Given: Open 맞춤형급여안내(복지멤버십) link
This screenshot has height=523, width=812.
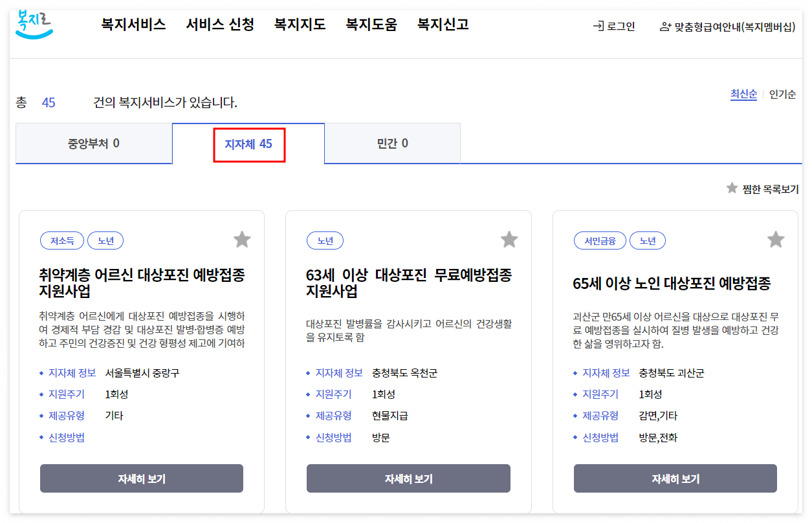Looking at the screenshot, I should coord(735,27).
